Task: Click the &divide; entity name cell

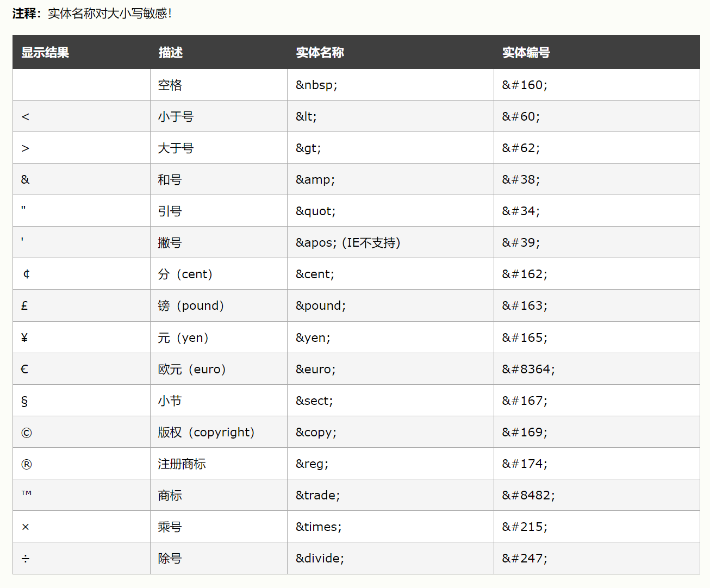Action: pyautogui.click(x=320, y=559)
